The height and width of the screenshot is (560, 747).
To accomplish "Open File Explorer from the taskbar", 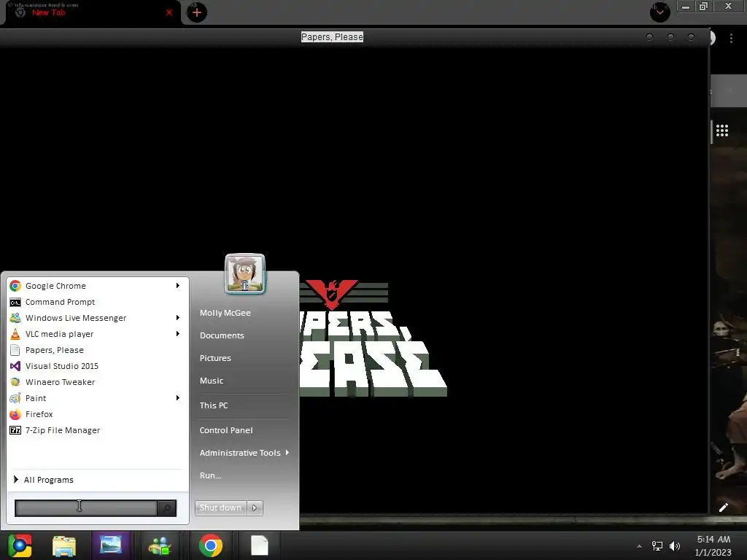I will coord(64,545).
